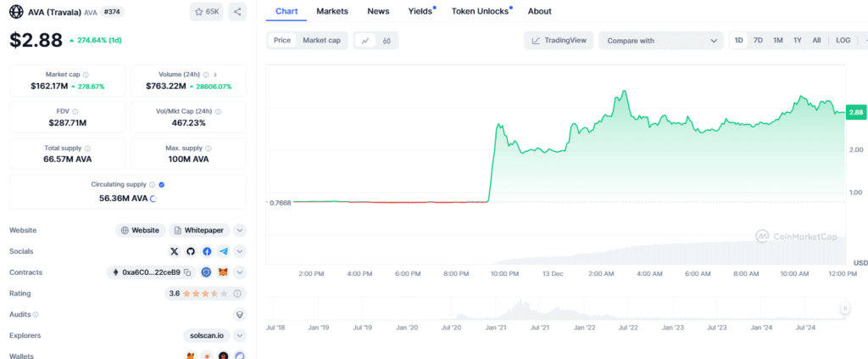Screen dimensions: 868x359
Task: Switch to the Markets tab
Action: point(332,11)
